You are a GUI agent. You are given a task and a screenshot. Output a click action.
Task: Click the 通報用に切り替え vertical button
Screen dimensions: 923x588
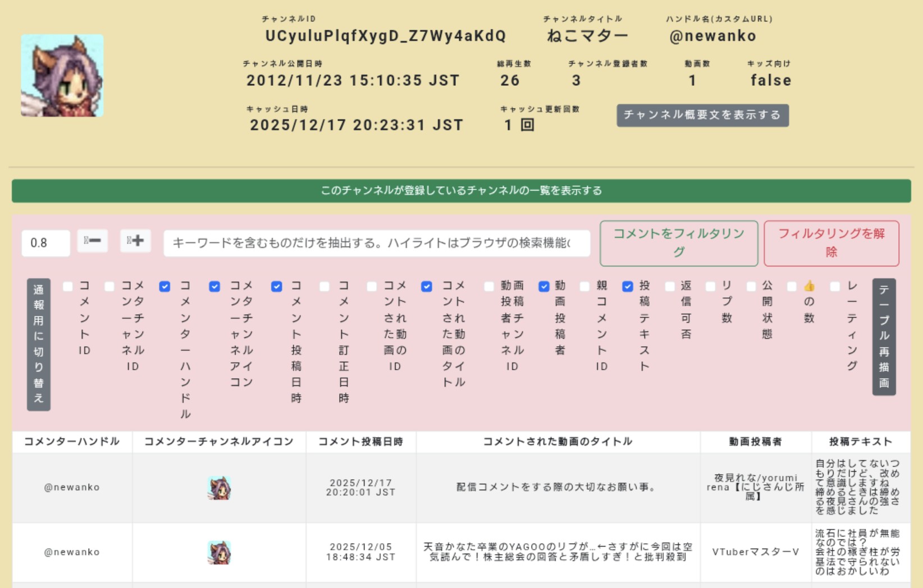coord(39,344)
